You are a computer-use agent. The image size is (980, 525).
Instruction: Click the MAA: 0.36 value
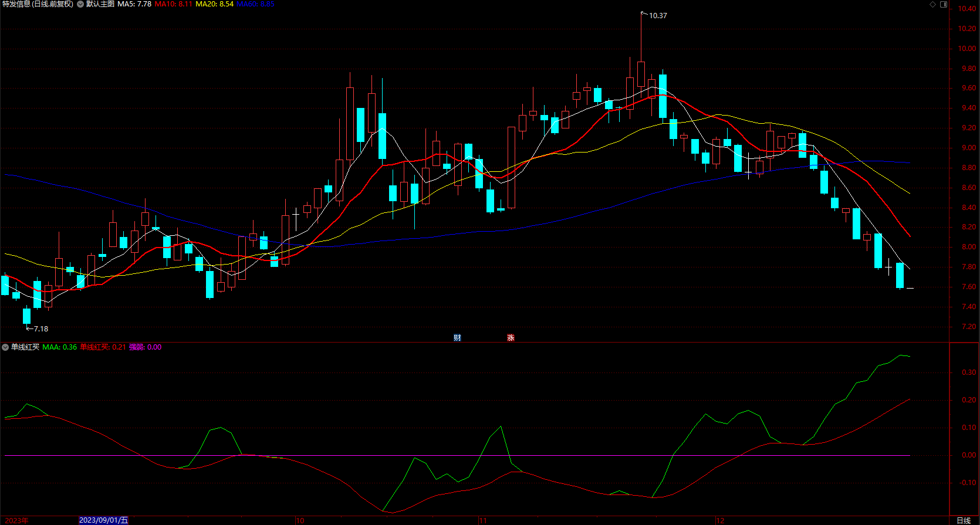[x=59, y=347]
